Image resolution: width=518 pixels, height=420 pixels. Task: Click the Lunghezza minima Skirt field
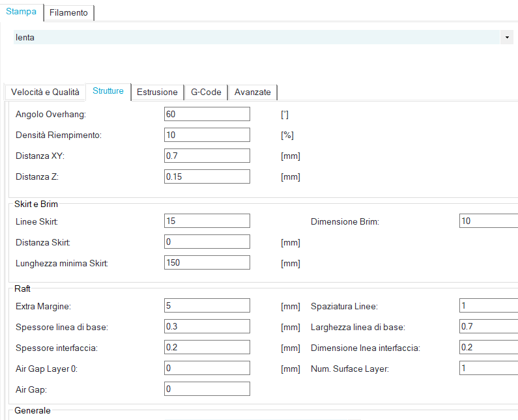(207, 262)
